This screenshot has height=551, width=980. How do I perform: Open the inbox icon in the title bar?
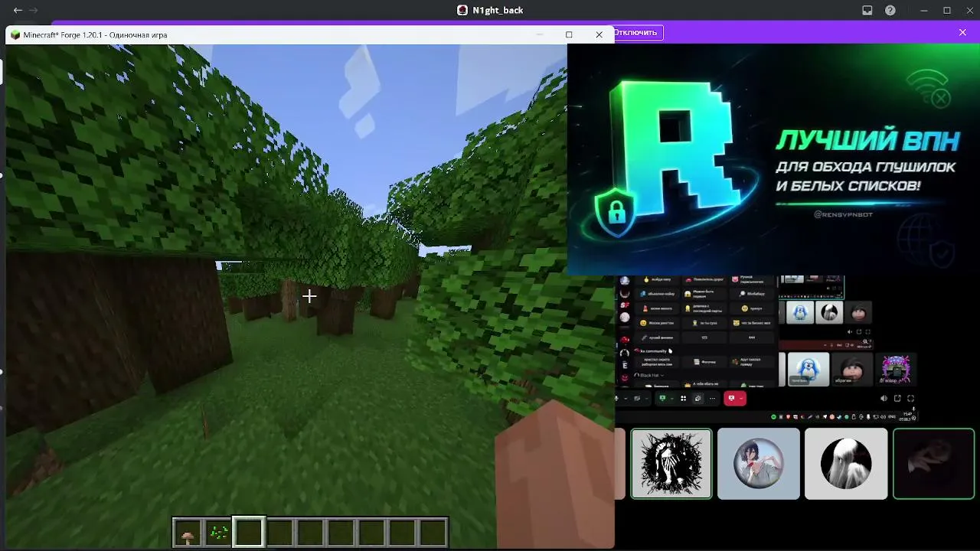(x=867, y=10)
